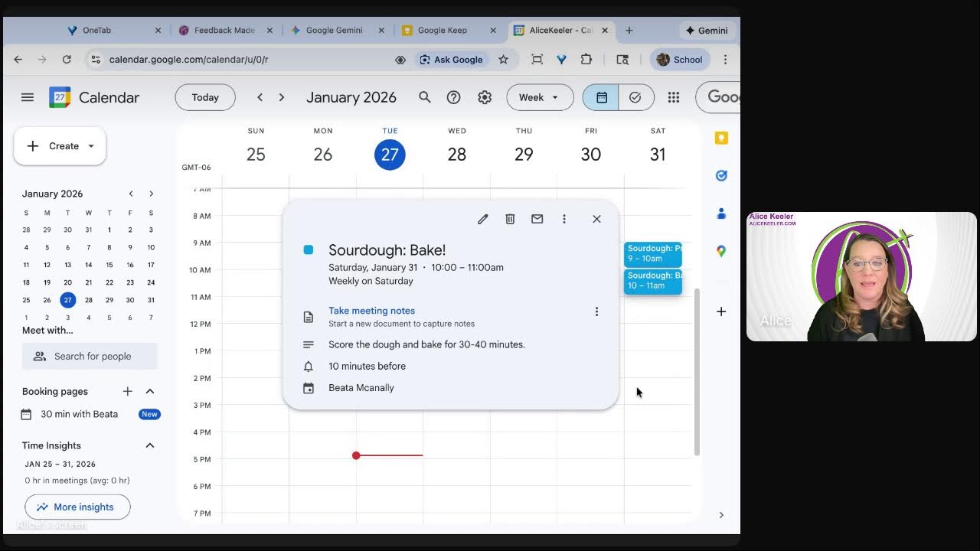Go to next month in mini calendar
Viewport: 980px width, 551px height.
tap(151, 194)
